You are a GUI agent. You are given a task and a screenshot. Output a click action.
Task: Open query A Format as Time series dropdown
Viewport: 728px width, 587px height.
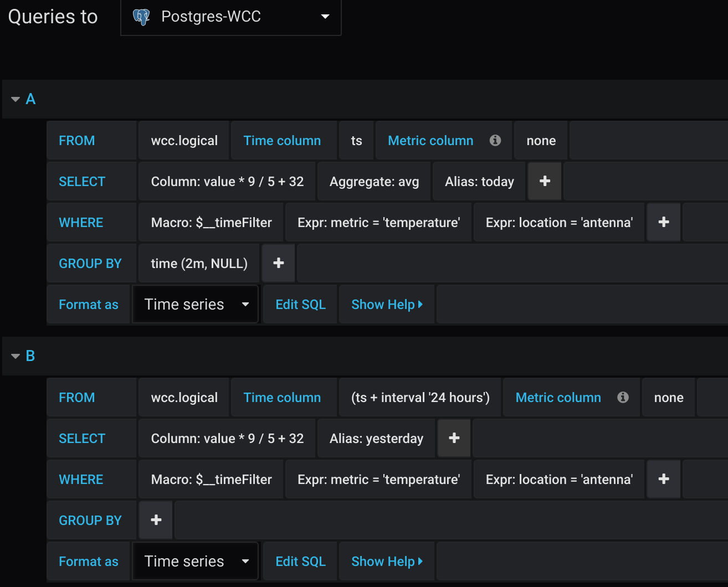pyautogui.click(x=196, y=304)
